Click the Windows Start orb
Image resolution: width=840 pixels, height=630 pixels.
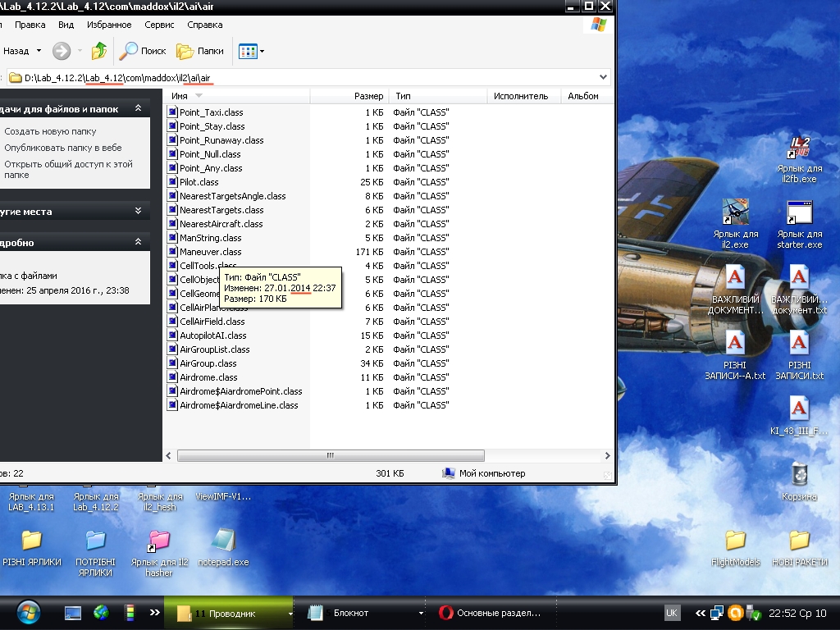[28, 612]
